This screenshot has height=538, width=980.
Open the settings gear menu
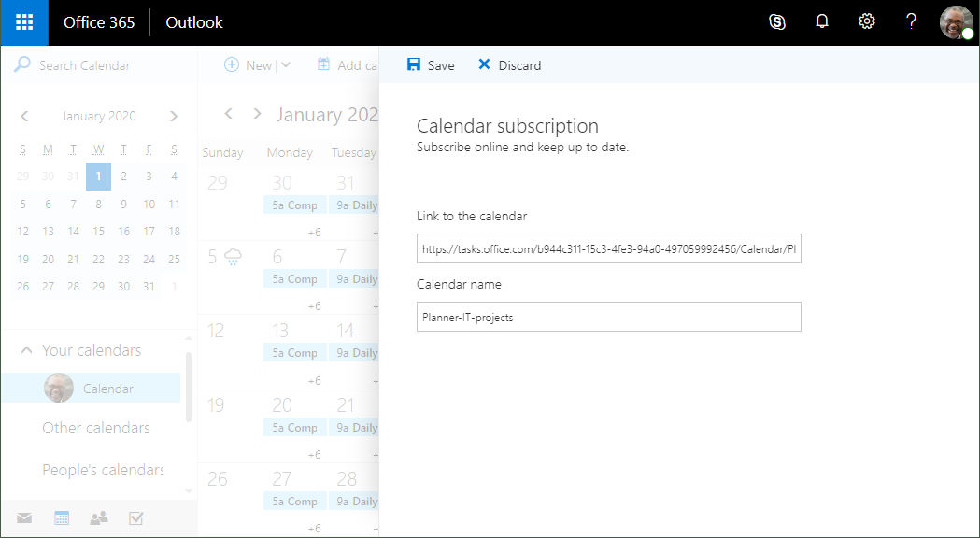click(867, 22)
